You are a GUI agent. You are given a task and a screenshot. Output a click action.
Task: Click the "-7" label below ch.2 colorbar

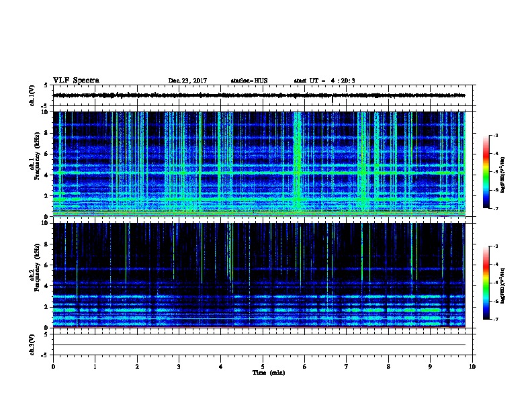(495, 320)
